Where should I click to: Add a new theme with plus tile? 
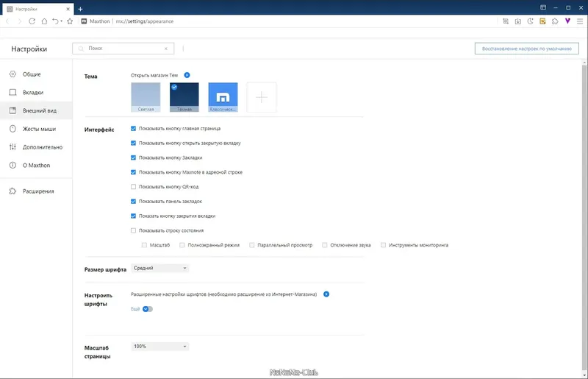pos(262,97)
